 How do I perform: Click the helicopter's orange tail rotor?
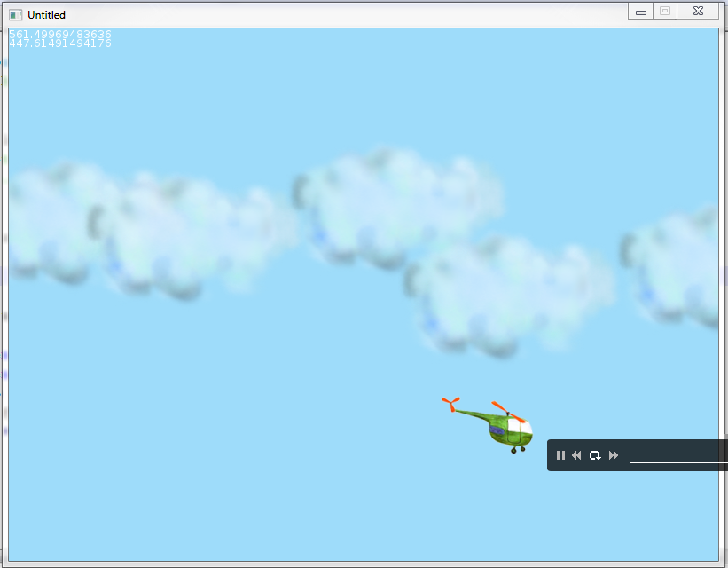450,405
